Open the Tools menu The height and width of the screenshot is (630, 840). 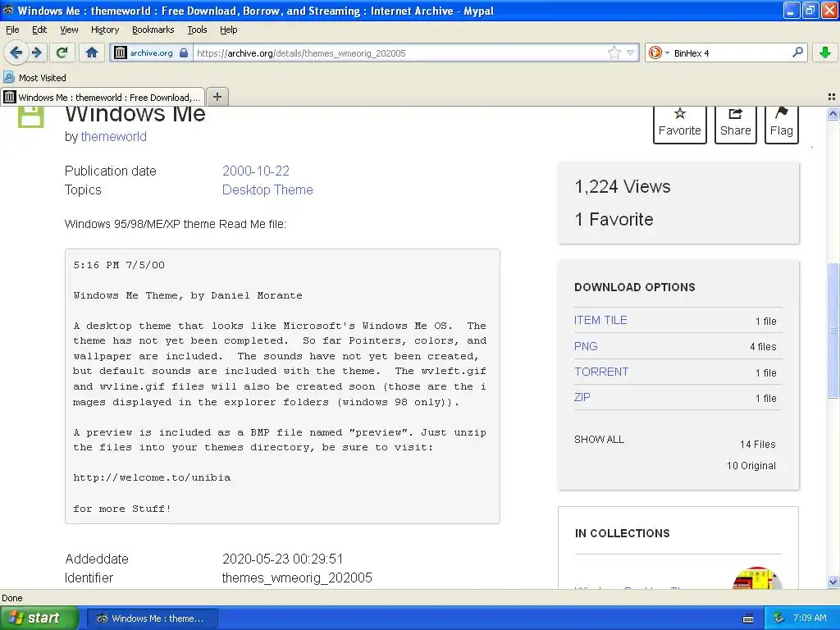coord(197,30)
